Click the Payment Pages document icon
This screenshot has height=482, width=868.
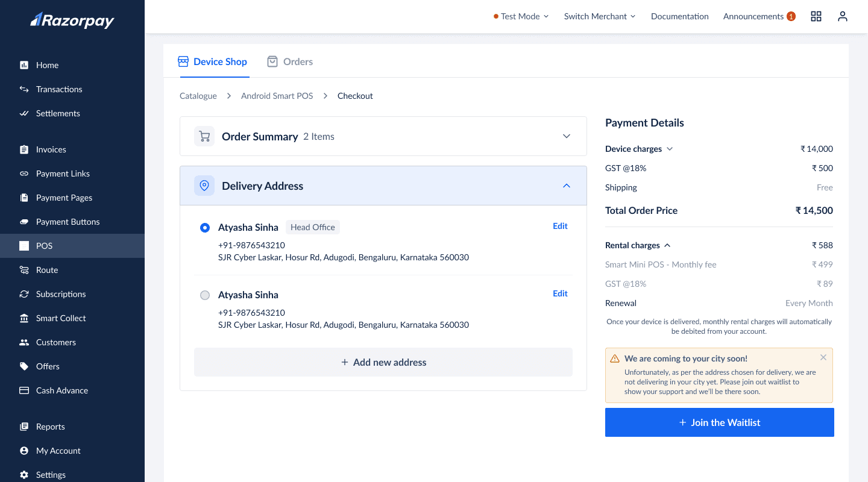(24, 198)
